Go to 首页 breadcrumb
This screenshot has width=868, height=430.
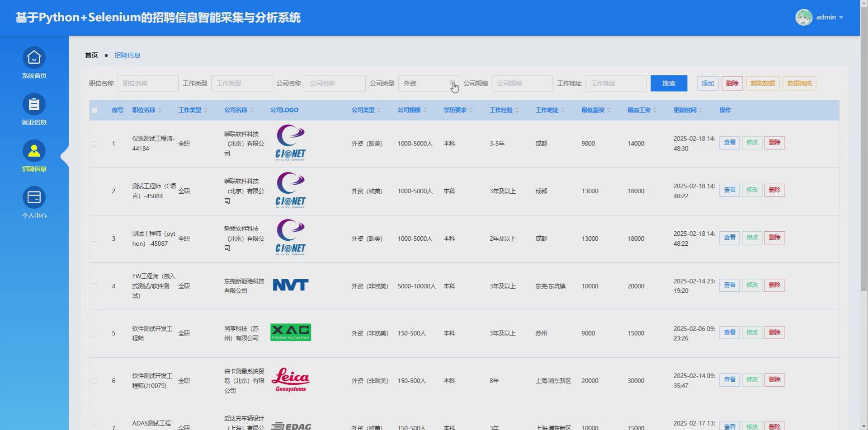coord(91,55)
